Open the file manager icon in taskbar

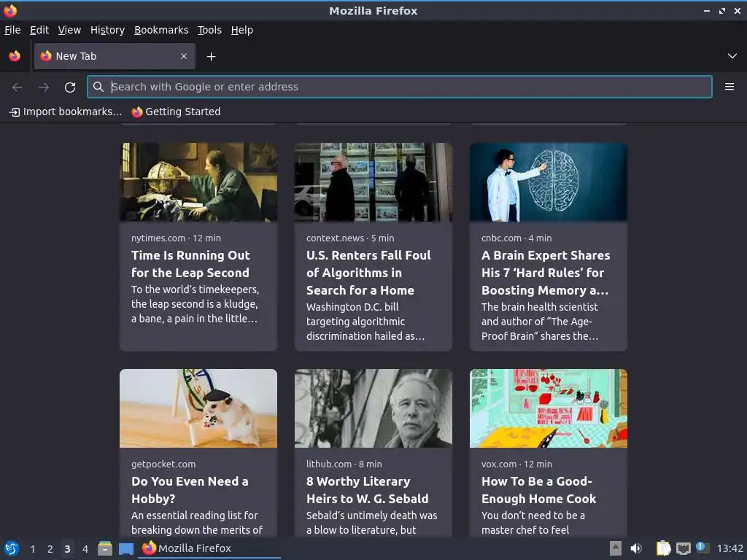tap(105, 548)
